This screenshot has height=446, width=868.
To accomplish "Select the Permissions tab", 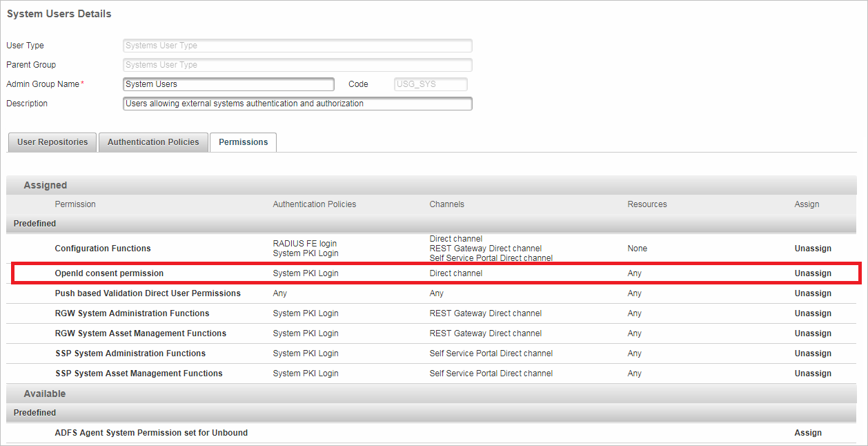I will tap(243, 142).
